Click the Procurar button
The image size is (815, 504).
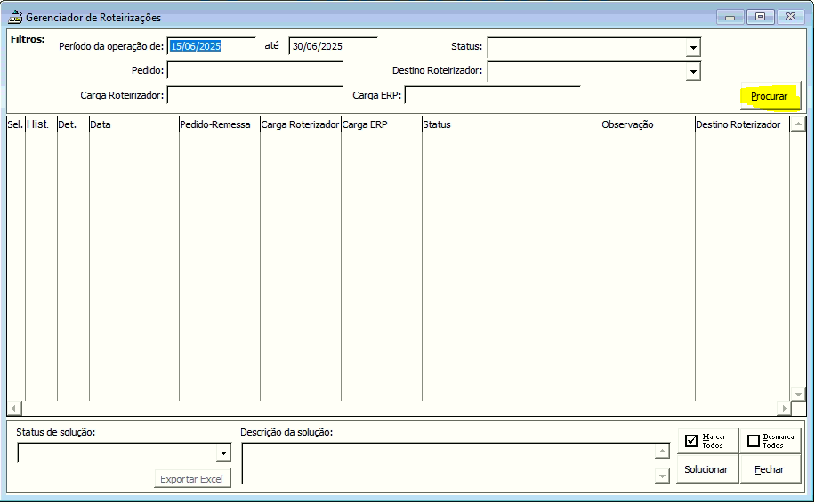pyautogui.click(x=770, y=96)
